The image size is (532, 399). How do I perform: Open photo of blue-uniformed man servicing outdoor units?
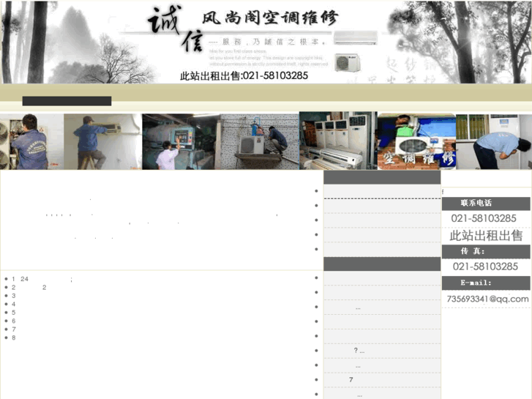coord(31,141)
